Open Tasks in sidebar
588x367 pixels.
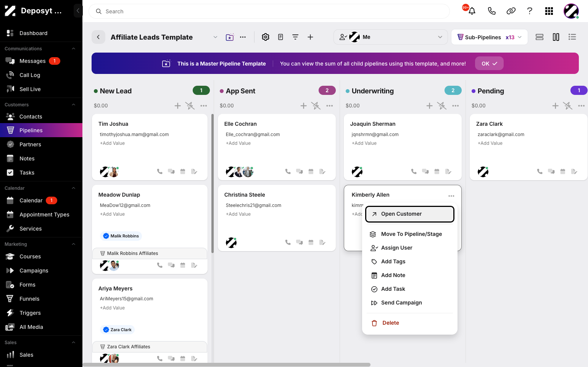41,173
